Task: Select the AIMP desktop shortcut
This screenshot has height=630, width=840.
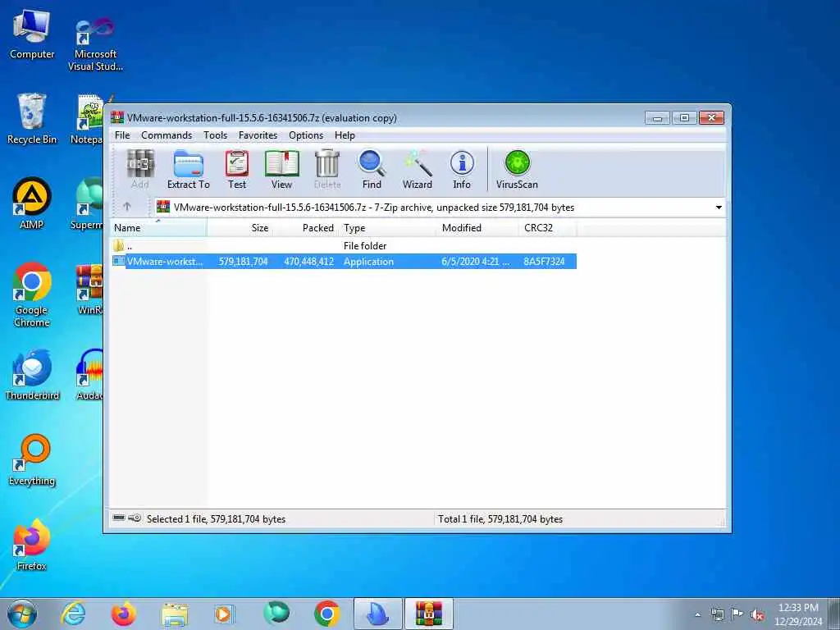Action: (x=32, y=203)
